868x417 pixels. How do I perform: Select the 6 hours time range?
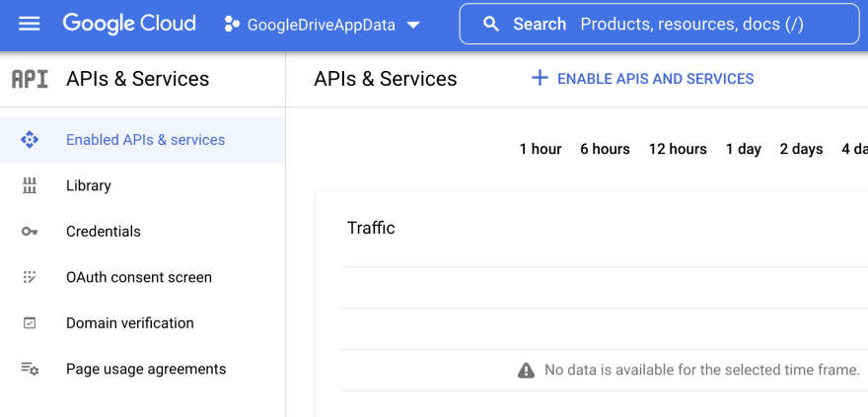pyautogui.click(x=605, y=149)
